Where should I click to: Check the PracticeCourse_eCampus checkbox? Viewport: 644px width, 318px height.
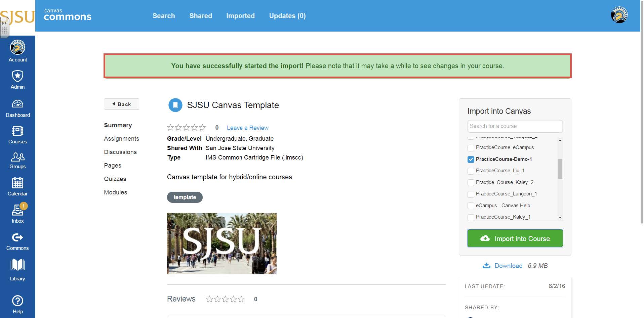tap(471, 148)
